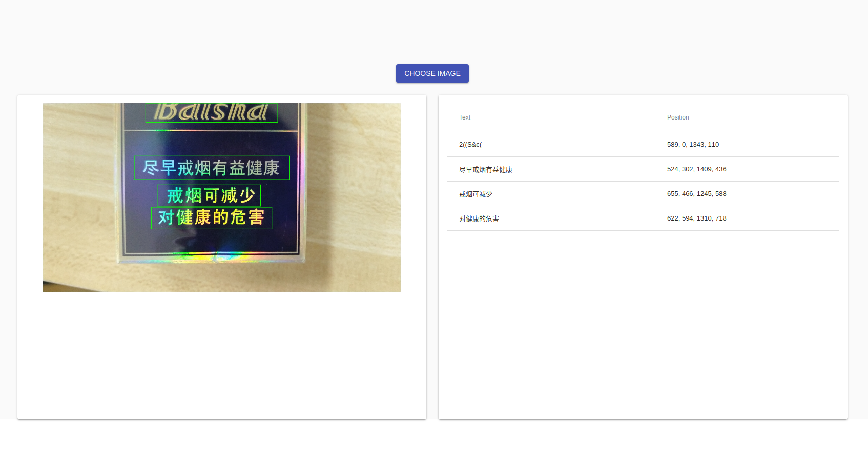
Task: Select the table cell 对健康的危害
Action: [479, 218]
